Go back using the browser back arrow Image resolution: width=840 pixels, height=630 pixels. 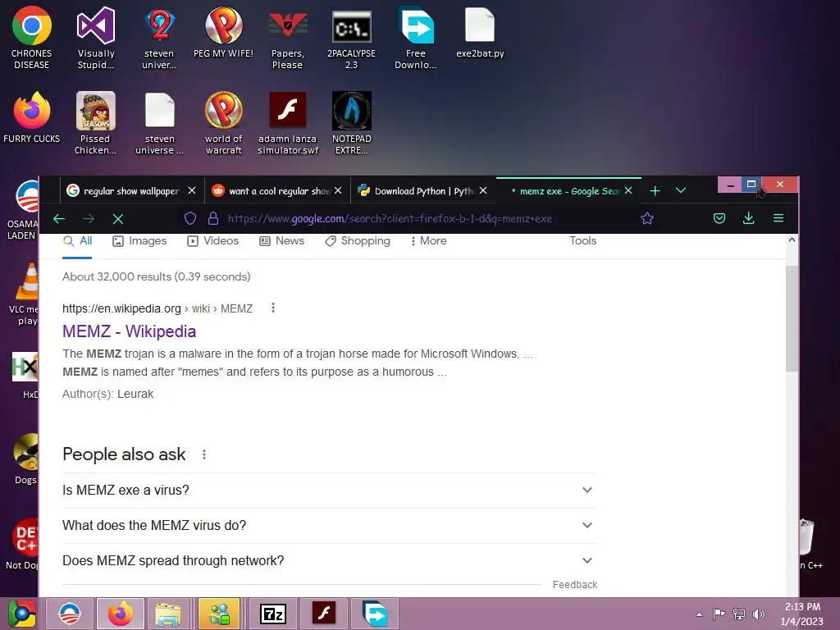[x=59, y=218]
